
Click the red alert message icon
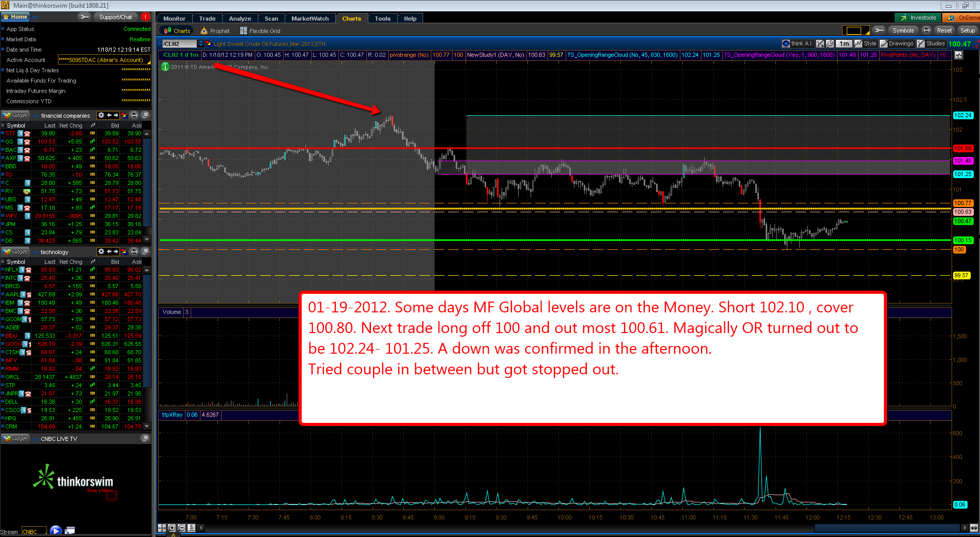click(x=145, y=17)
